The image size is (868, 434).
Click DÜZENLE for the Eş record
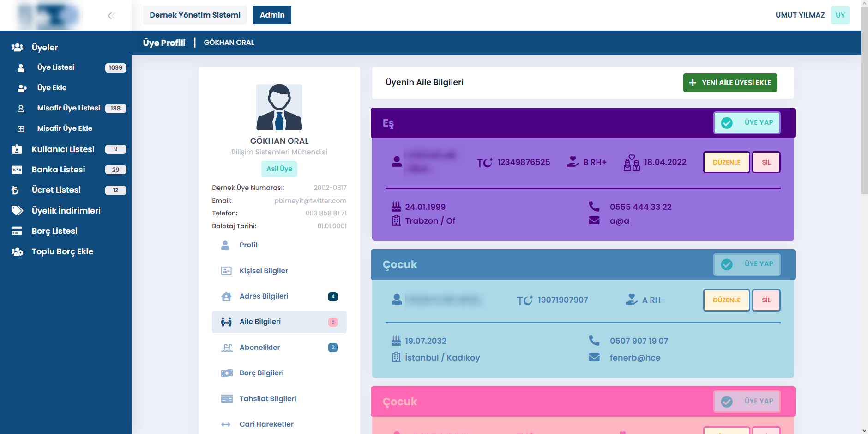click(x=726, y=162)
